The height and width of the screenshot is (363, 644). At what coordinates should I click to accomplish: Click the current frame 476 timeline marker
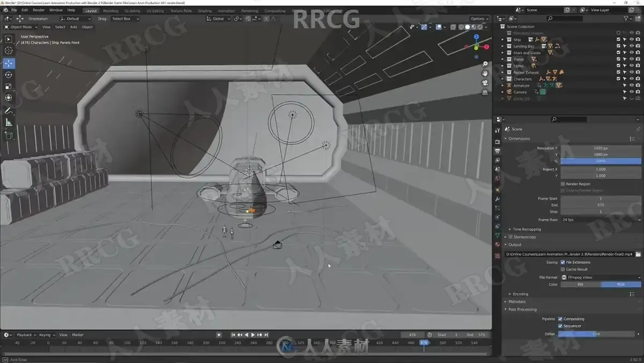tap(424, 343)
